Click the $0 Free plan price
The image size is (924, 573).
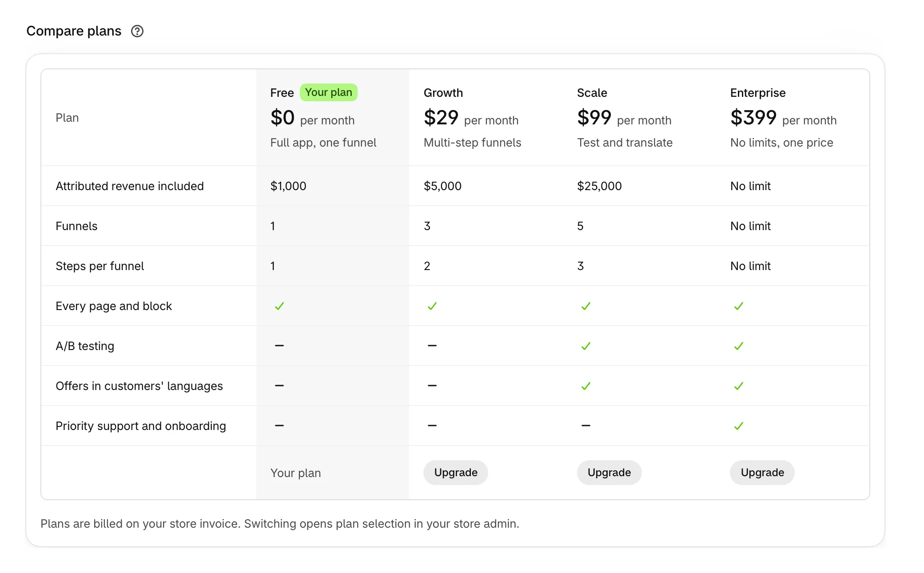[283, 118]
